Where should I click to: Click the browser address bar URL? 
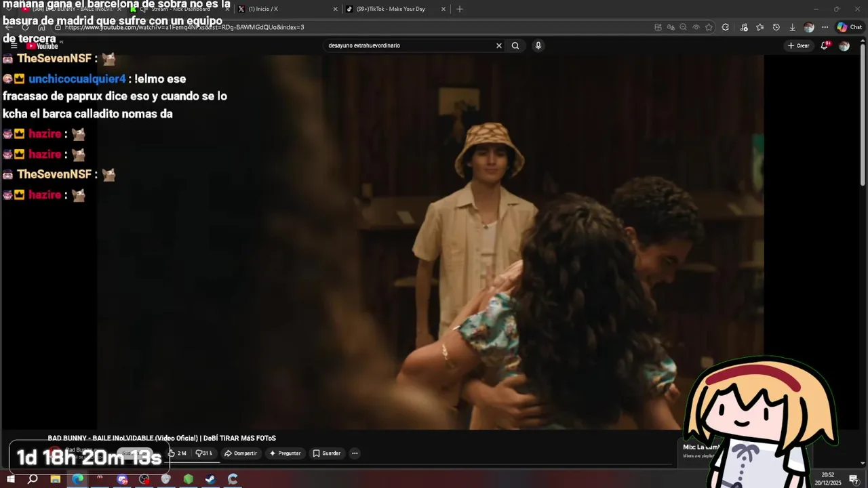(184, 27)
